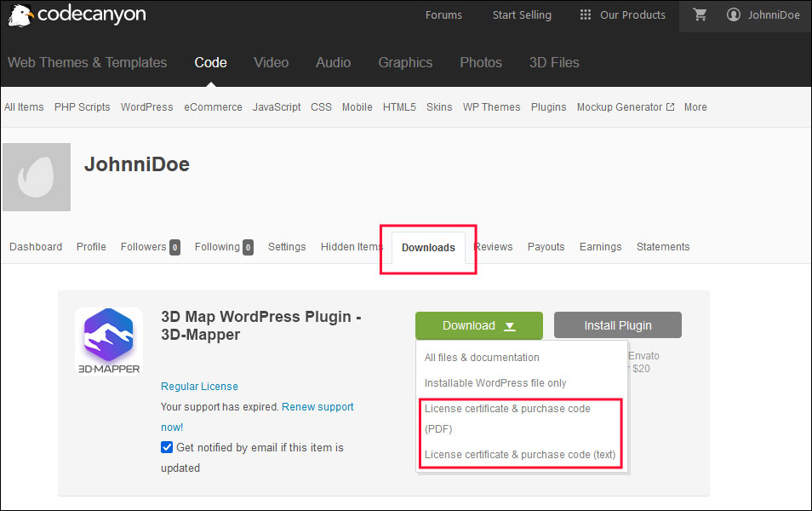Screen dimensions: 812x511
Task: Browse the WordPress subcategory
Action: [x=147, y=106]
